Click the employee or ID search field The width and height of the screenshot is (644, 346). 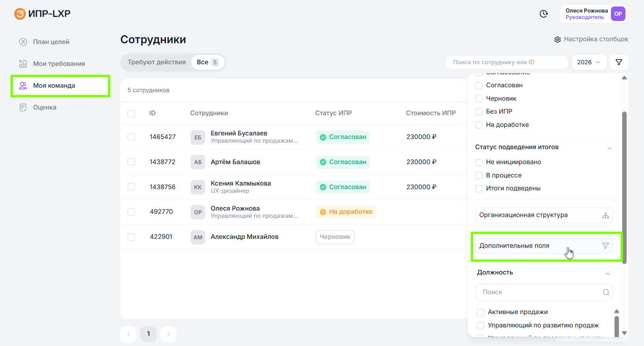pyautogui.click(x=507, y=62)
